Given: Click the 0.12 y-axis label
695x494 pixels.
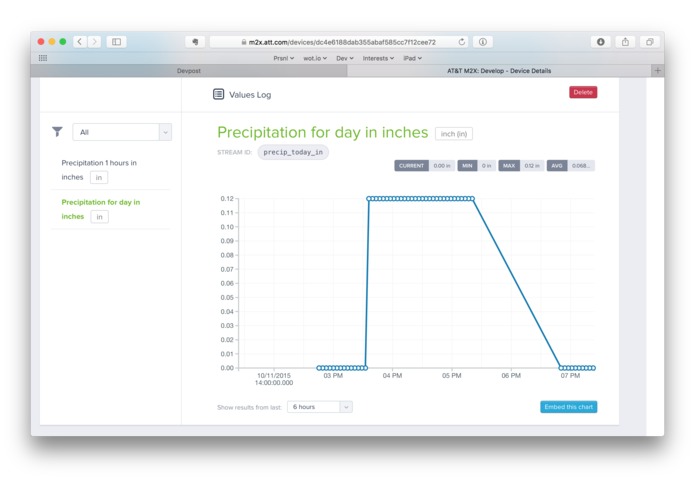Looking at the screenshot, I should point(227,198).
